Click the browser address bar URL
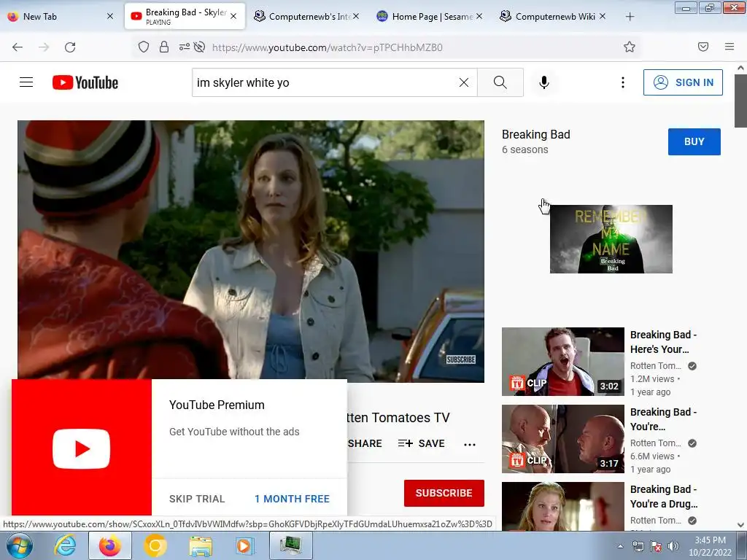The width and height of the screenshot is (747, 560). coord(328,47)
